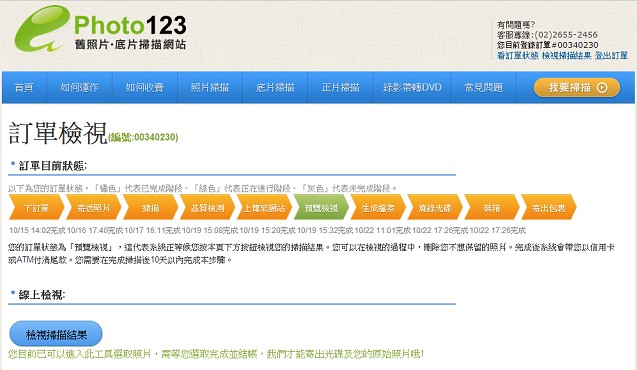The width and height of the screenshot is (637, 370).
Task: Click the 10/16 17:40完成 timestamp
Action: (95, 230)
